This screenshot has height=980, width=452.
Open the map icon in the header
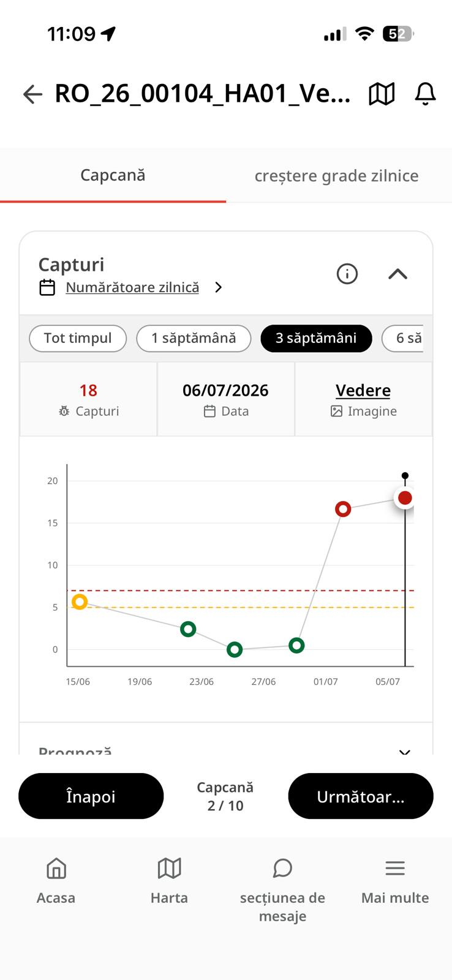coord(382,94)
